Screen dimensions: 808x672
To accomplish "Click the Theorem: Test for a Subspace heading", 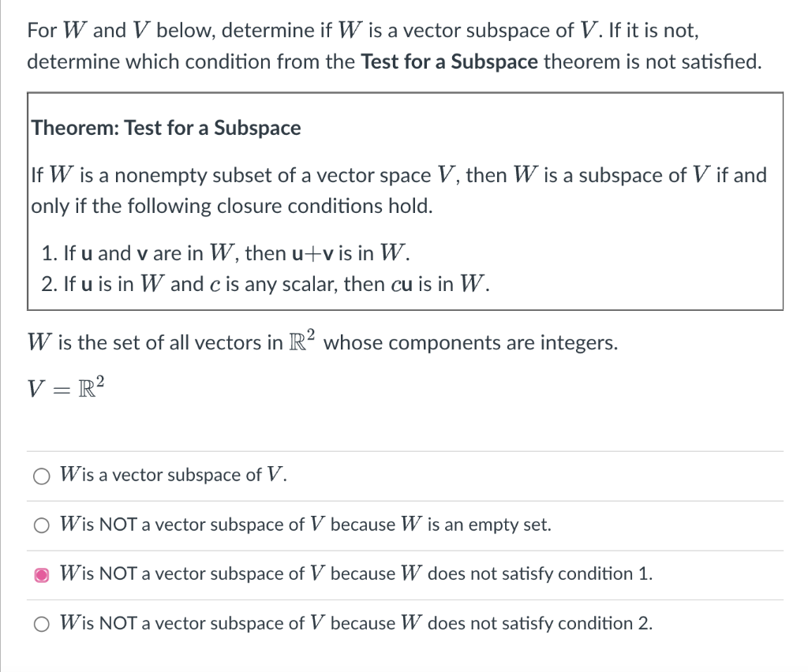I will click(166, 127).
